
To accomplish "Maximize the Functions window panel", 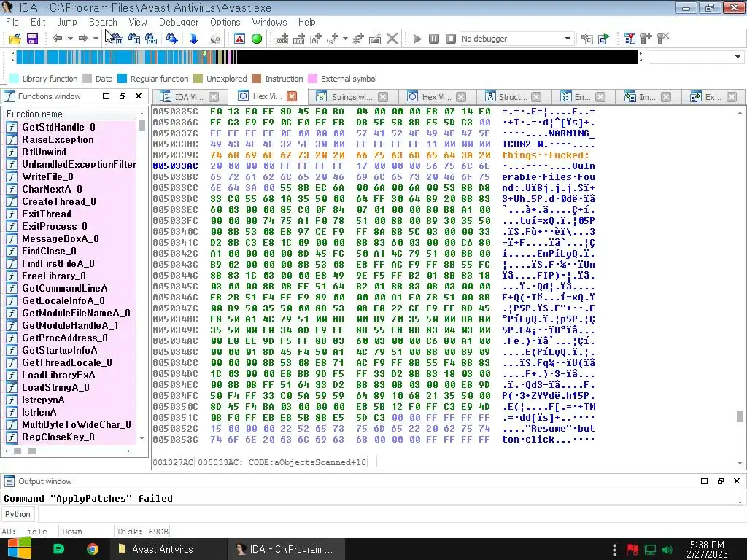I will point(107,96).
